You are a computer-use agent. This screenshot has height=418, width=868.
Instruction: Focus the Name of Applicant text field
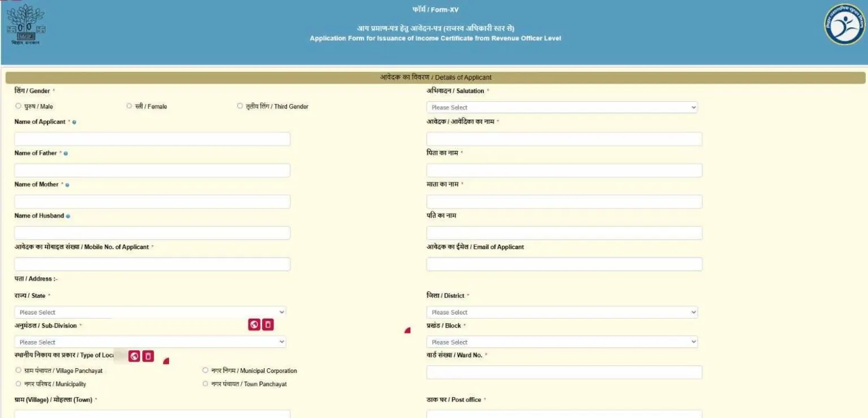coord(153,139)
